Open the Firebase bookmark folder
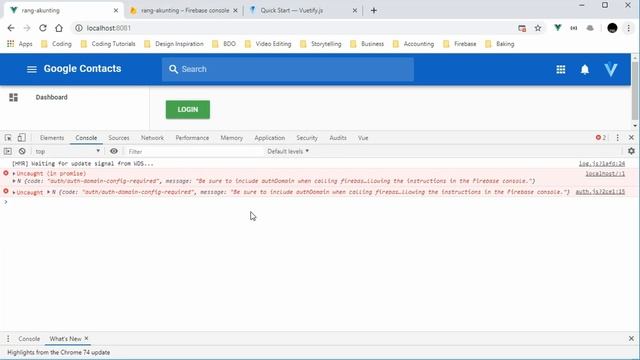Image resolution: width=640 pixels, height=360 pixels. (x=460, y=44)
